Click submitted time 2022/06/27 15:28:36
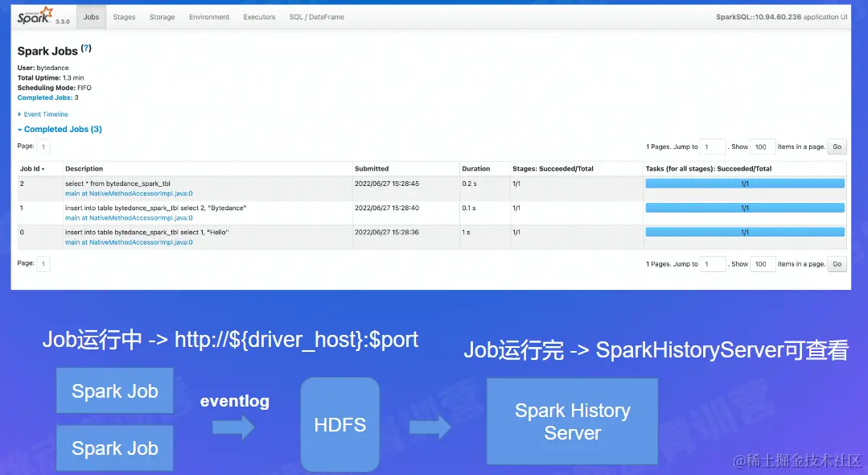This screenshot has width=868, height=475. tap(387, 232)
